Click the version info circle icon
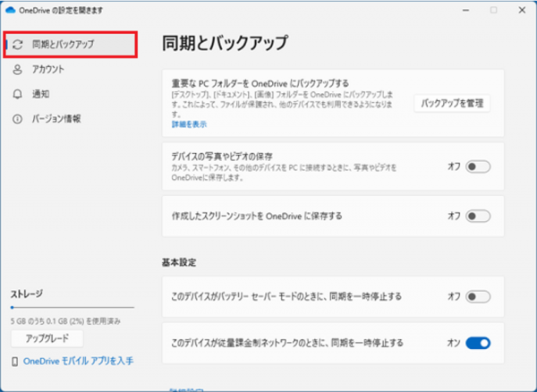Viewport: 537px width, 392px height. coord(17,119)
